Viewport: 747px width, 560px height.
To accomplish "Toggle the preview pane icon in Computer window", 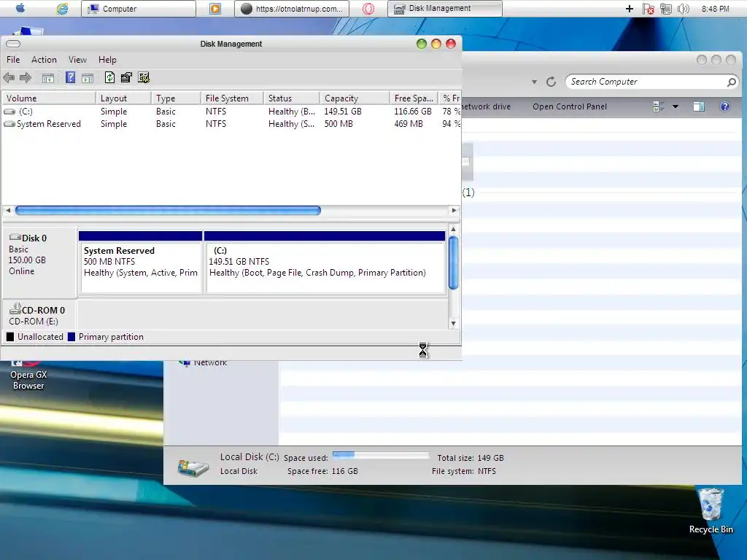I will pyautogui.click(x=699, y=106).
